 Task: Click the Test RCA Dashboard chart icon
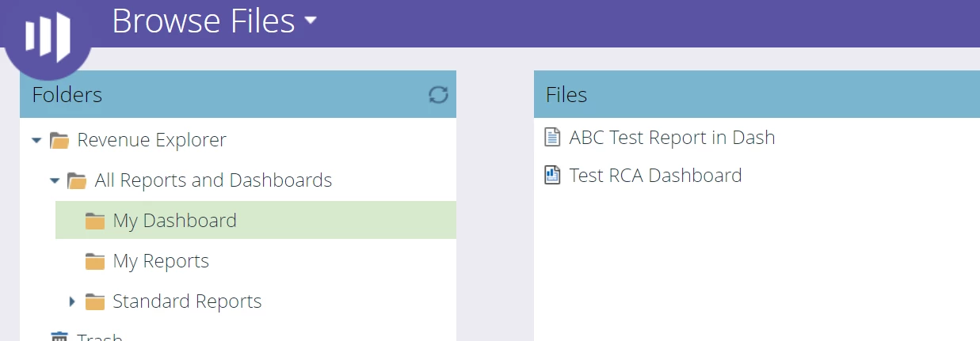click(x=552, y=176)
